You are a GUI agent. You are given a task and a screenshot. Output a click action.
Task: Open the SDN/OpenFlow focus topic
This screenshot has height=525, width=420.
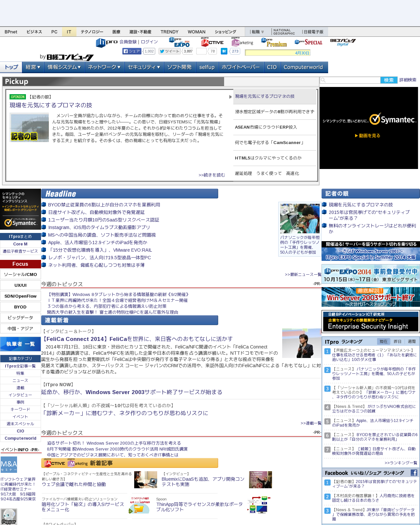(20, 296)
